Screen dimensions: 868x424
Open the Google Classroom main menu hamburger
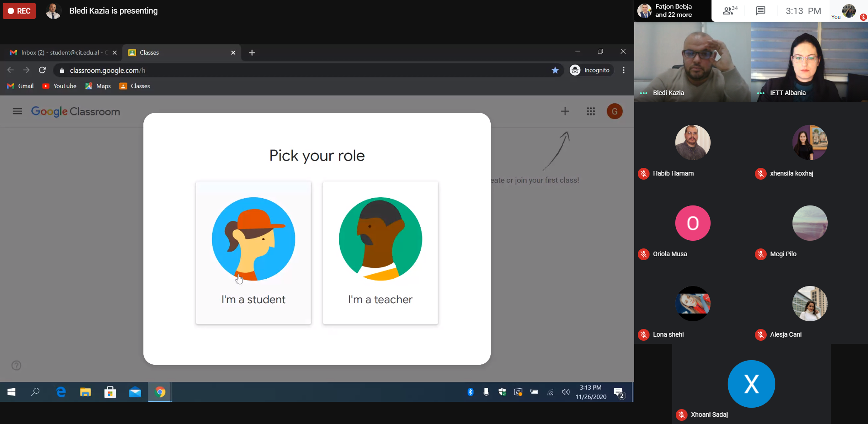[x=17, y=111]
